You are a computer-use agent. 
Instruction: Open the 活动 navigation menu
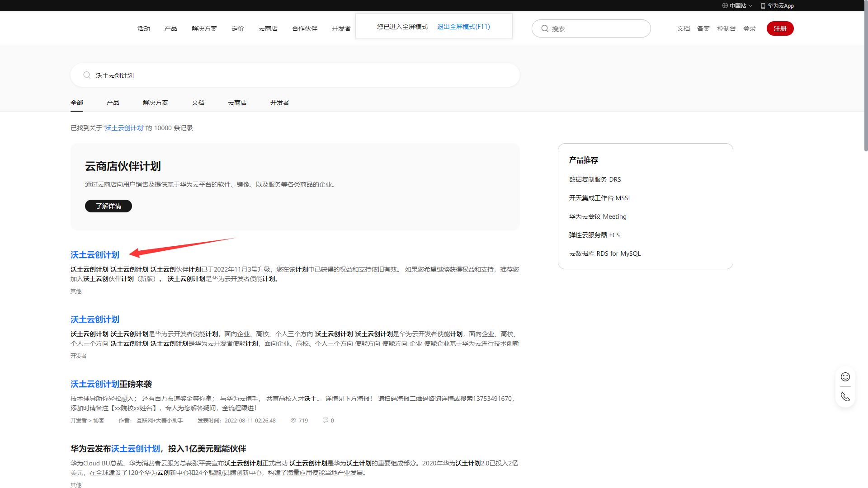click(144, 28)
